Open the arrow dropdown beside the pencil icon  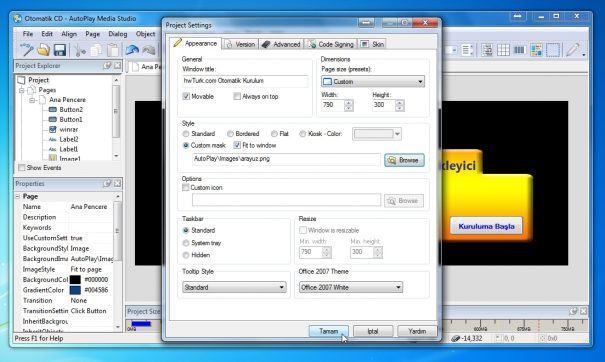click(x=583, y=54)
